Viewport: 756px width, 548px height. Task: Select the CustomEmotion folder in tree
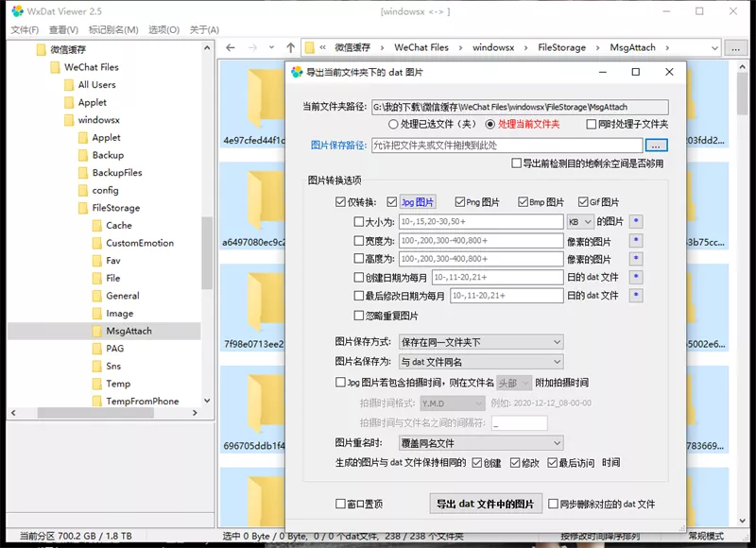(x=139, y=243)
